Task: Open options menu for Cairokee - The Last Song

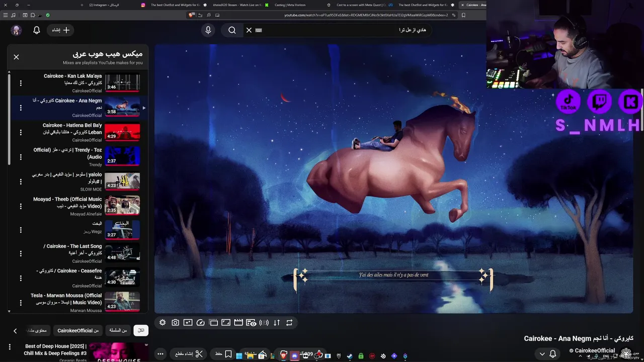Action: point(21,254)
